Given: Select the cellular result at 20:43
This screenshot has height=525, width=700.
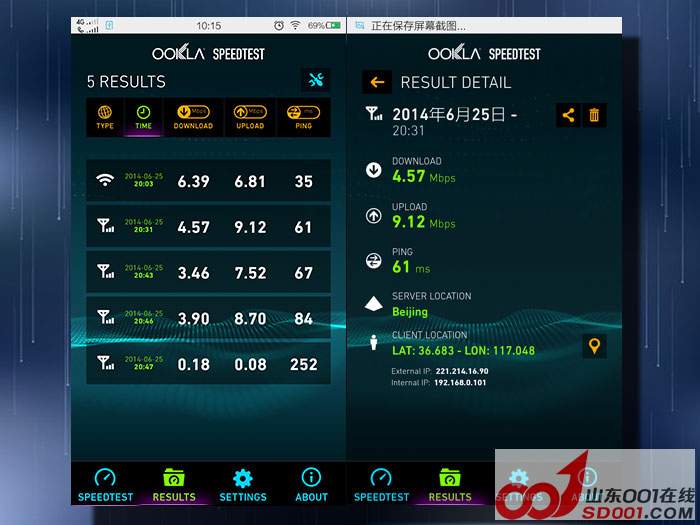Looking at the screenshot, I should pyautogui.click(x=208, y=272).
